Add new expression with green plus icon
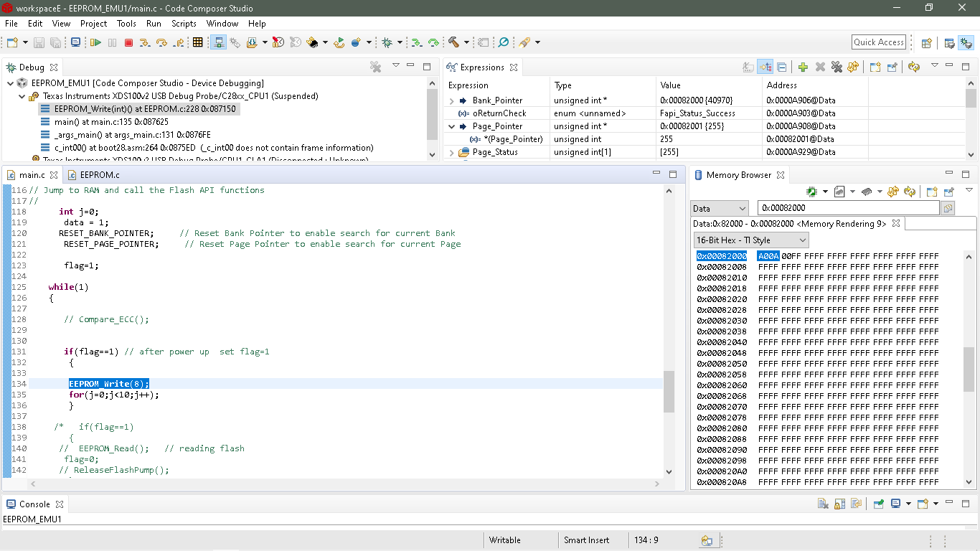Screen dimensions: 980x551 pos(803,67)
